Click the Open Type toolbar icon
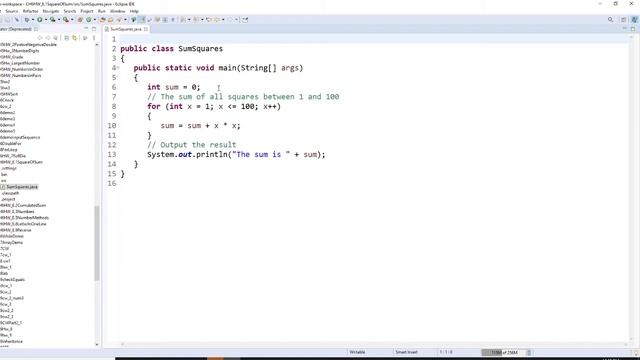Screen dimensions: 640x360 (103, 20)
